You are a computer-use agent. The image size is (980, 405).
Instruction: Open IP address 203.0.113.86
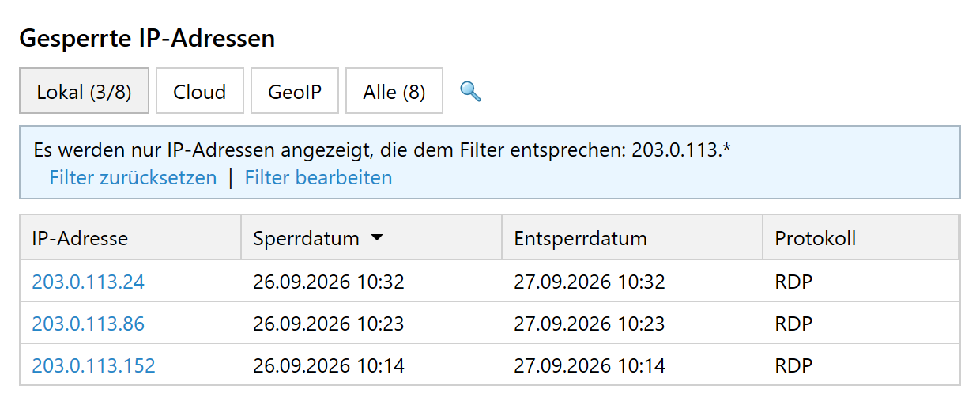tap(89, 324)
